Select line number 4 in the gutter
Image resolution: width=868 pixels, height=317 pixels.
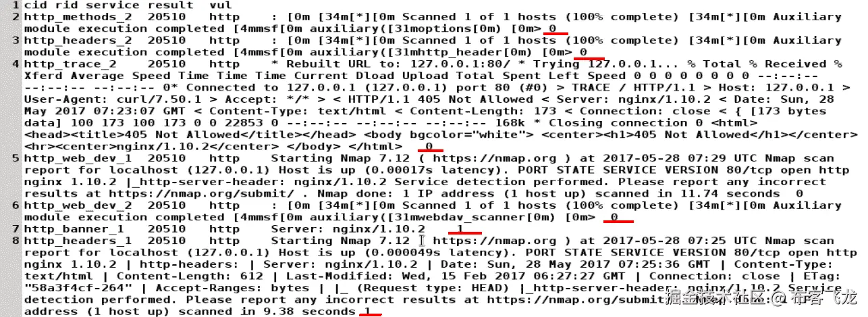tap(16, 64)
